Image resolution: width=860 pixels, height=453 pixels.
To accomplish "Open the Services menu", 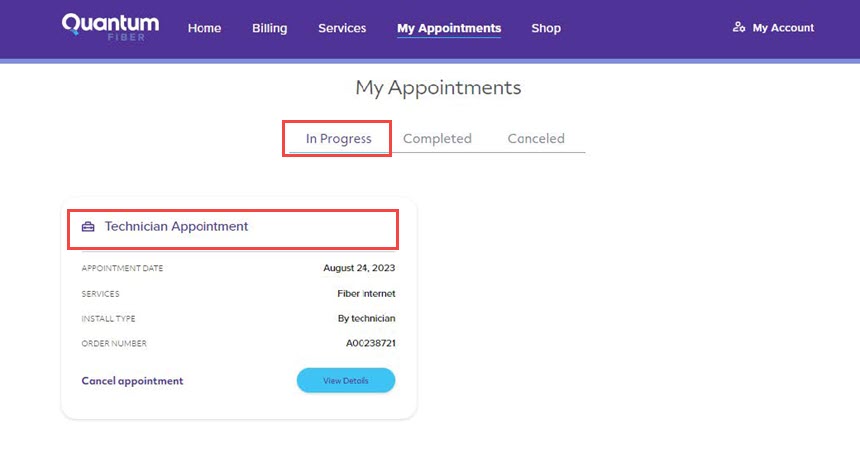I will tap(342, 28).
